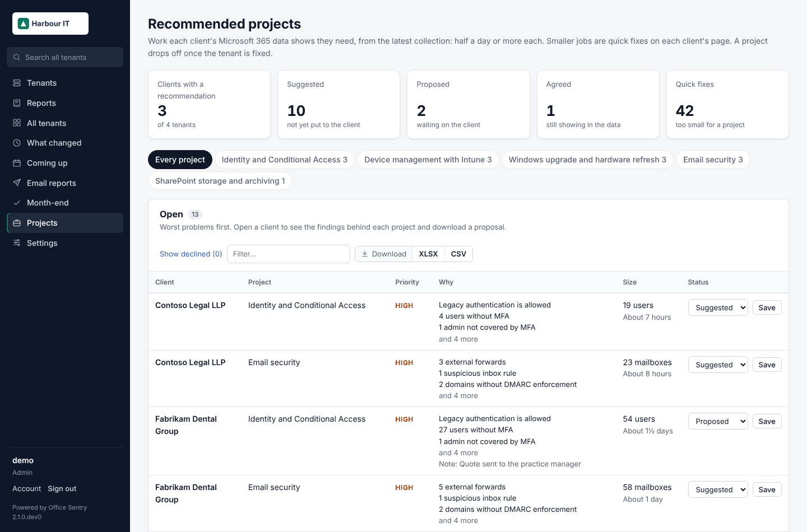Open the Account link

click(x=27, y=488)
